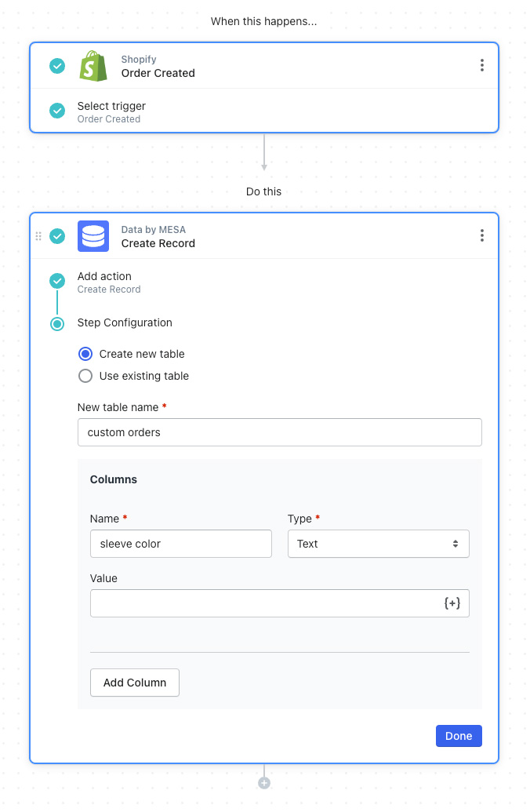Click the New table name field
This screenshot has height=812, width=530.
tap(279, 432)
